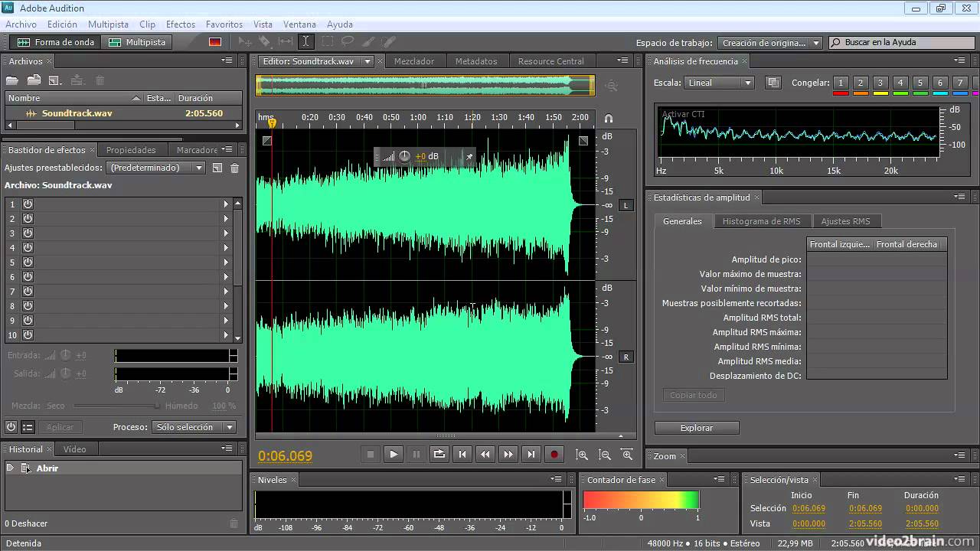Jump to previous marker button
Screen dimensions: 980x551
click(x=462, y=454)
